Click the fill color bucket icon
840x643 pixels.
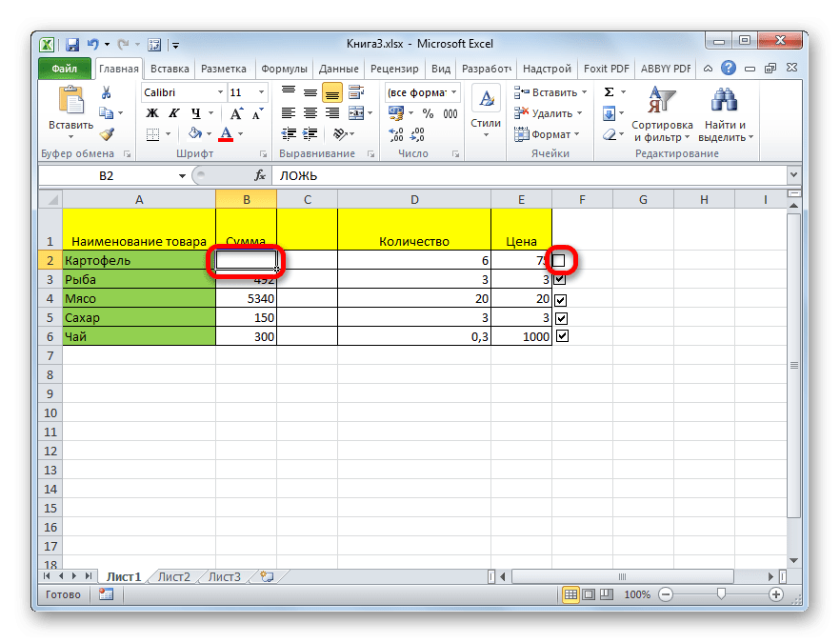(x=195, y=133)
